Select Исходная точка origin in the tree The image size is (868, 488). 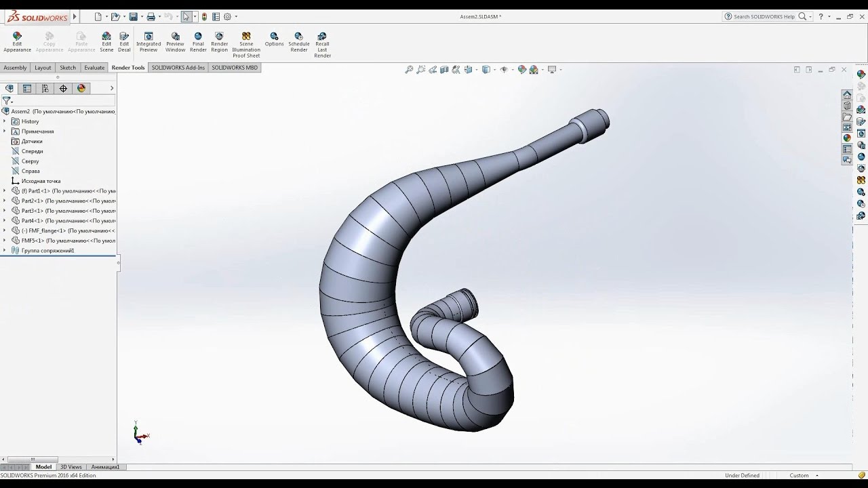(x=41, y=181)
